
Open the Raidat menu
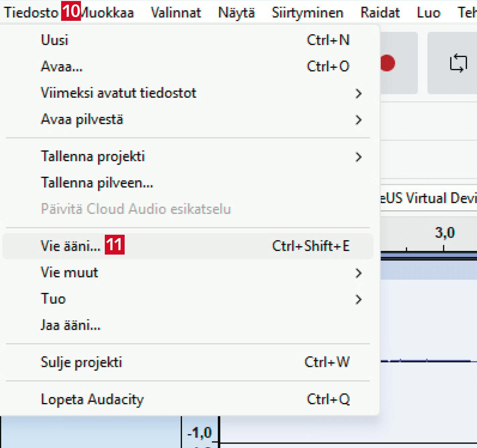[x=380, y=13]
